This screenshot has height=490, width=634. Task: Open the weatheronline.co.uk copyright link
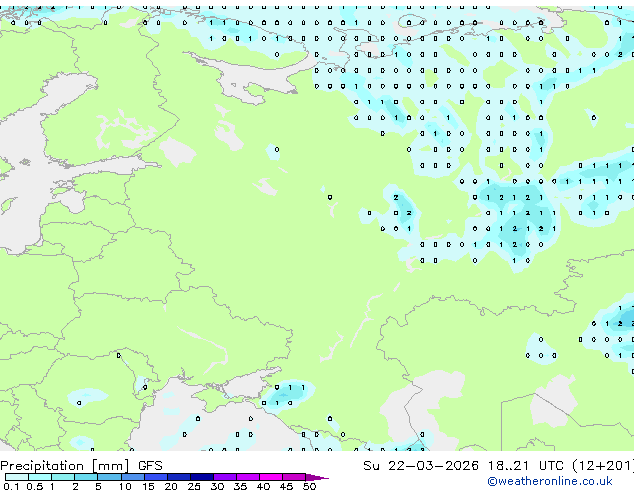click(x=549, y=481)
